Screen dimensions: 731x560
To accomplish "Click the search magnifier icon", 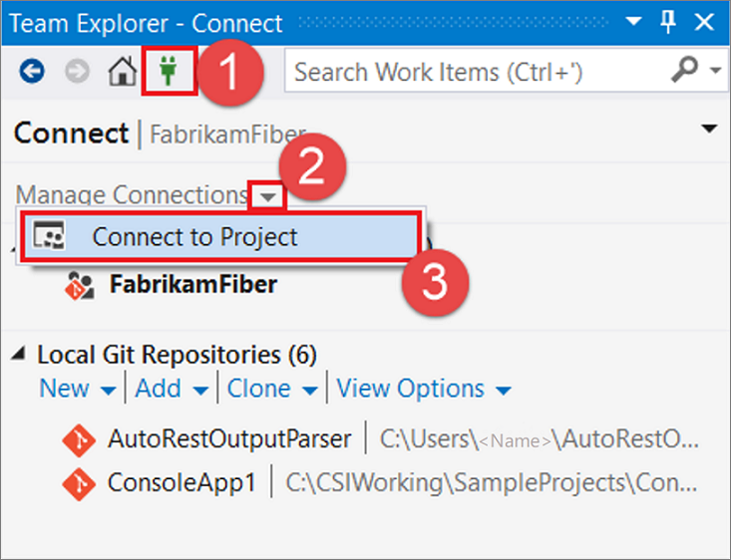I will point(685,70).
